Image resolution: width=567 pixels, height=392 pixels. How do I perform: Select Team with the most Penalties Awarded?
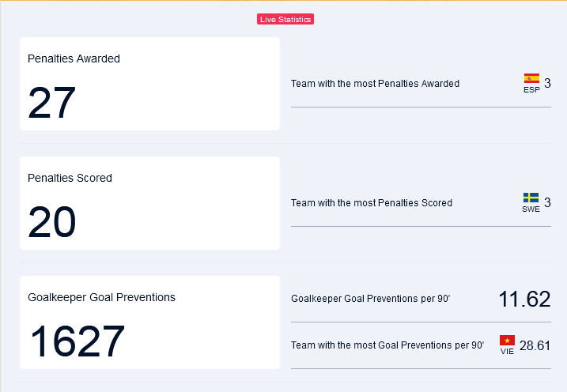[x=421, y=84]
